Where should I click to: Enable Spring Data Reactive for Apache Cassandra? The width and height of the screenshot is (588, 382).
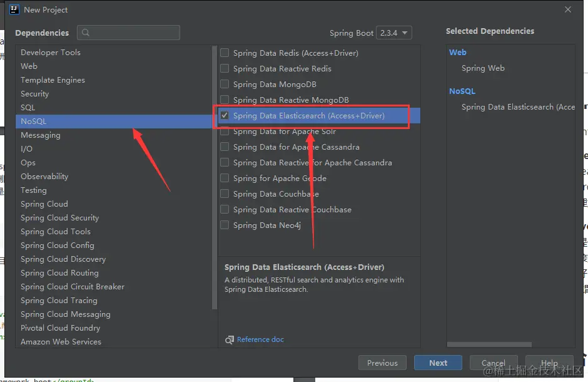pos(225,162)
